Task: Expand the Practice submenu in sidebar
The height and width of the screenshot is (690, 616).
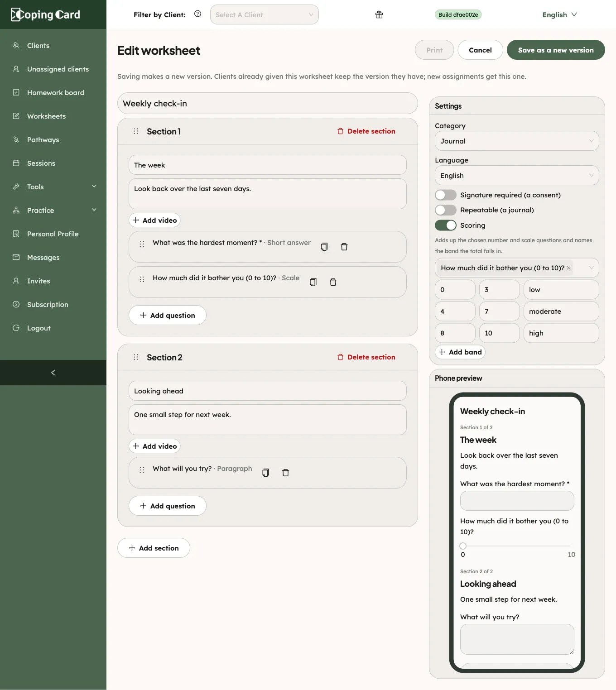Action: (x=53, y=210)
